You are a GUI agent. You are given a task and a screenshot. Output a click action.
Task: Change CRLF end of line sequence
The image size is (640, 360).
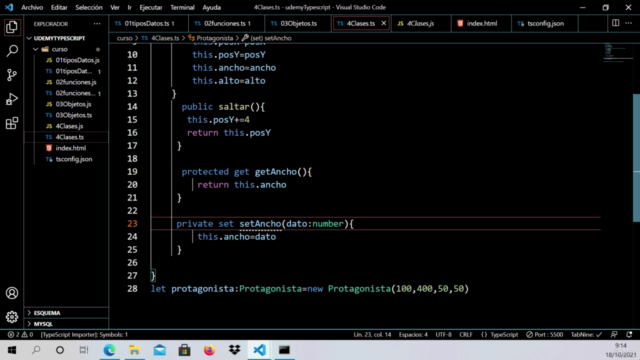click(x=466, y=335)
